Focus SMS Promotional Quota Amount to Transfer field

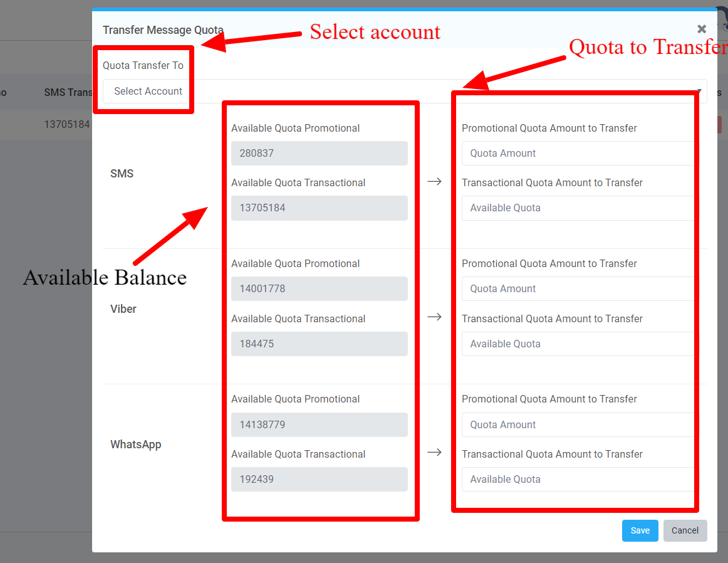(576, 154)
